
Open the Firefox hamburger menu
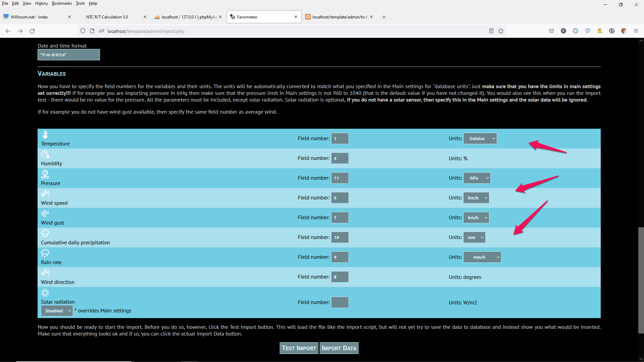pyautogui.click(x=636, y=31)
